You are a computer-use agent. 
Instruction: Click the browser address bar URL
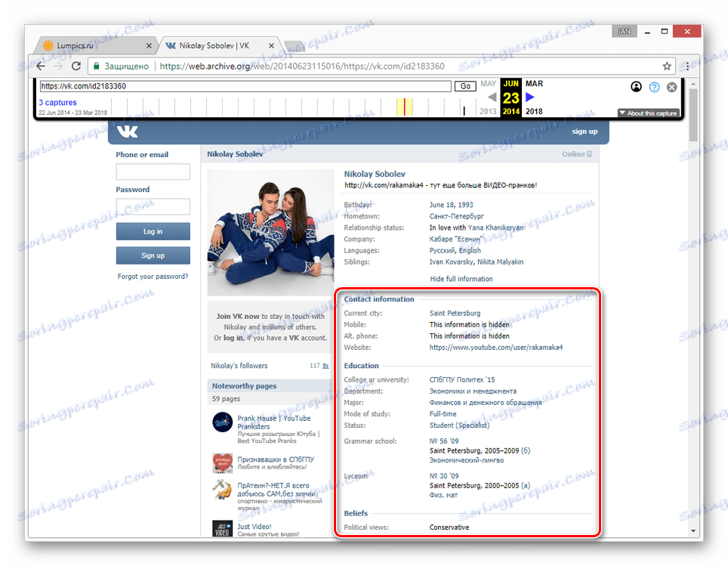tap(302, 66)
